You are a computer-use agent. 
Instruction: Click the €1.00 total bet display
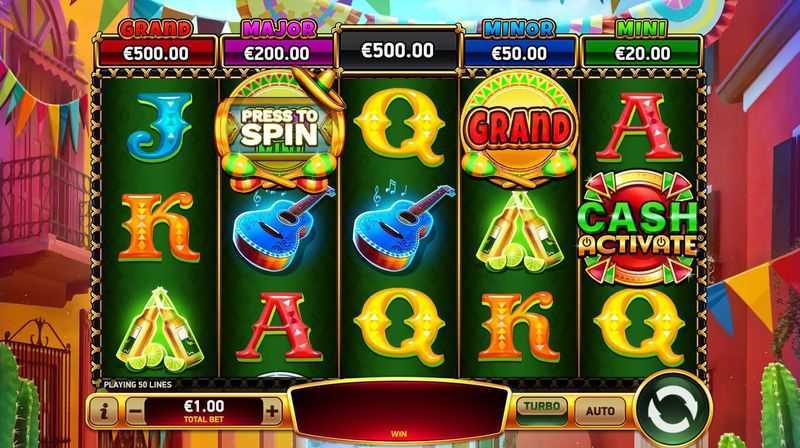coord(204,411)
